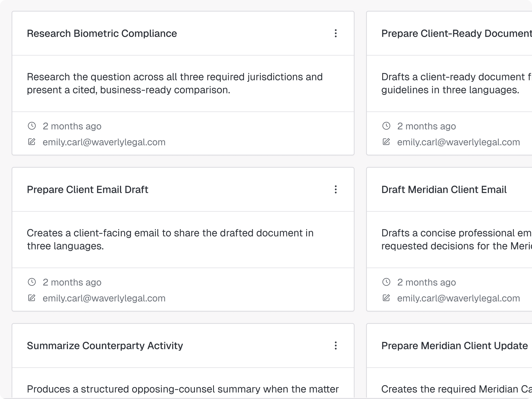Open the Prepare Client-Ready Document card title

[457, 34]
